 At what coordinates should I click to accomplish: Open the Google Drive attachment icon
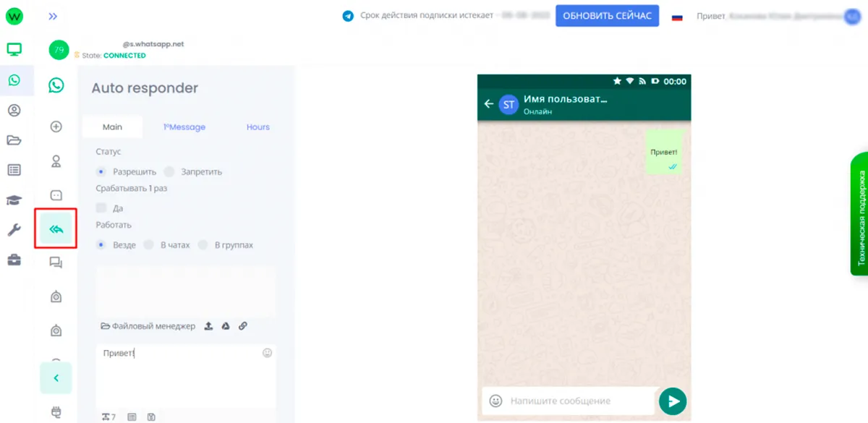[226, 325]
